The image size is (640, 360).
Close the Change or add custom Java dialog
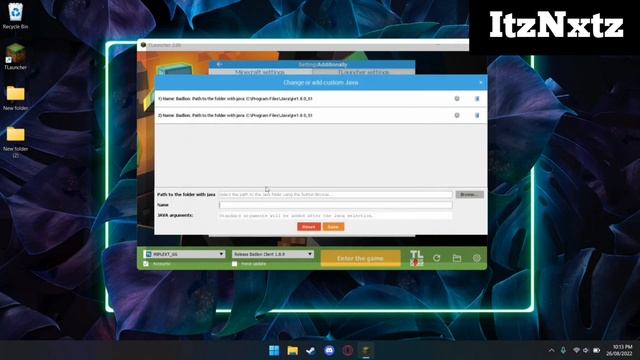pyautogui.click(x=481, y=82)
